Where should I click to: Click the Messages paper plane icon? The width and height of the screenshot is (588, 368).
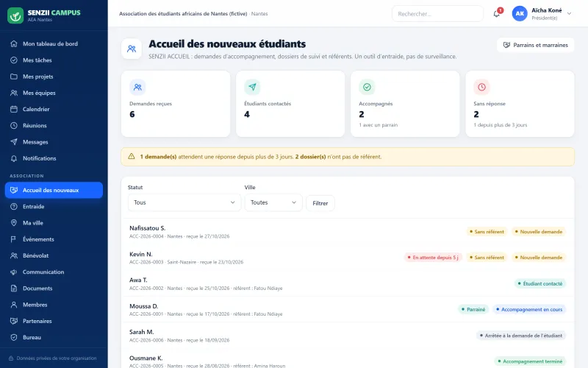(x=14, y=142)
